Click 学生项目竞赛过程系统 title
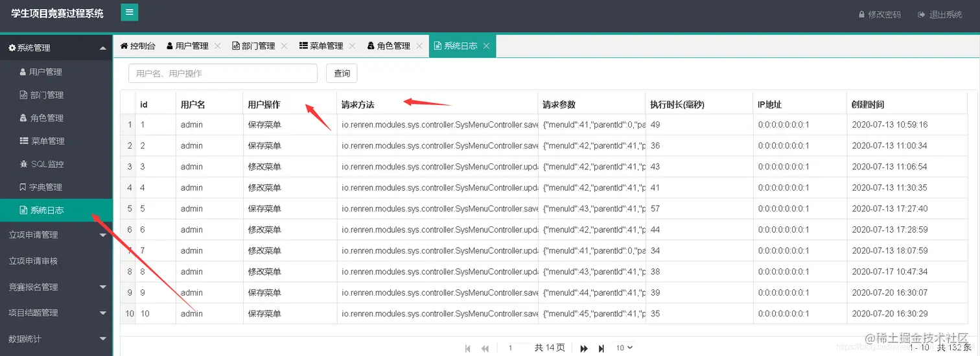980x356 pixels. click(x=57, y=13)
